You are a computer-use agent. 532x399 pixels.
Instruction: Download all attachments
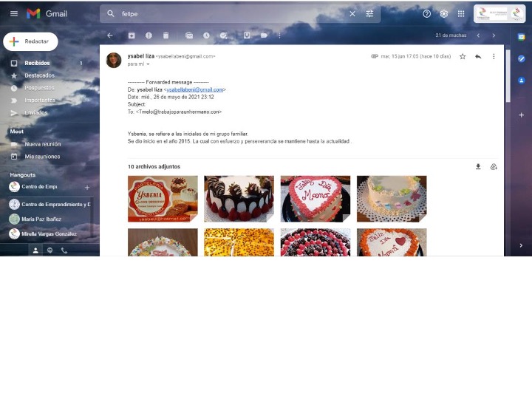pyautogui.click(x=478, y=167)
